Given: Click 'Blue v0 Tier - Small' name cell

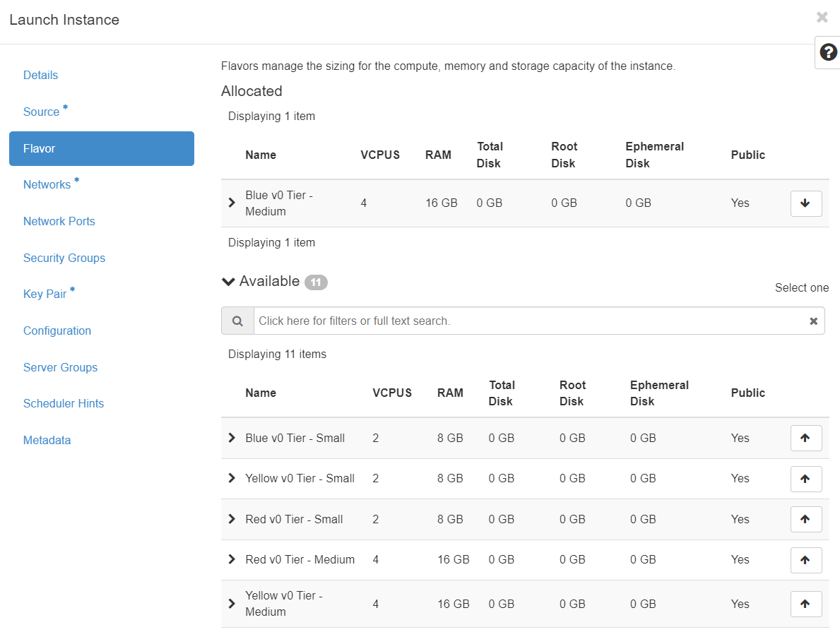Looking at the screenshot, I should (295, 438).
